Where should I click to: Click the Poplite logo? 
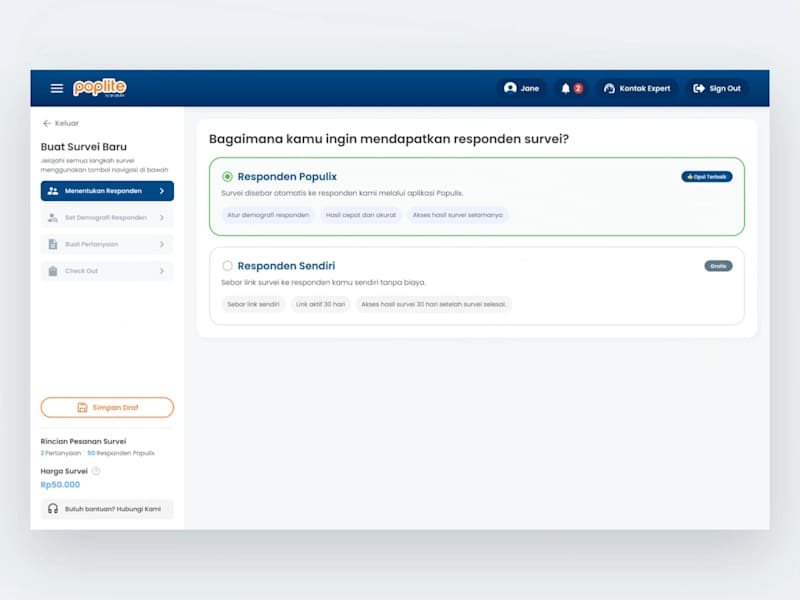coord(99,88)
